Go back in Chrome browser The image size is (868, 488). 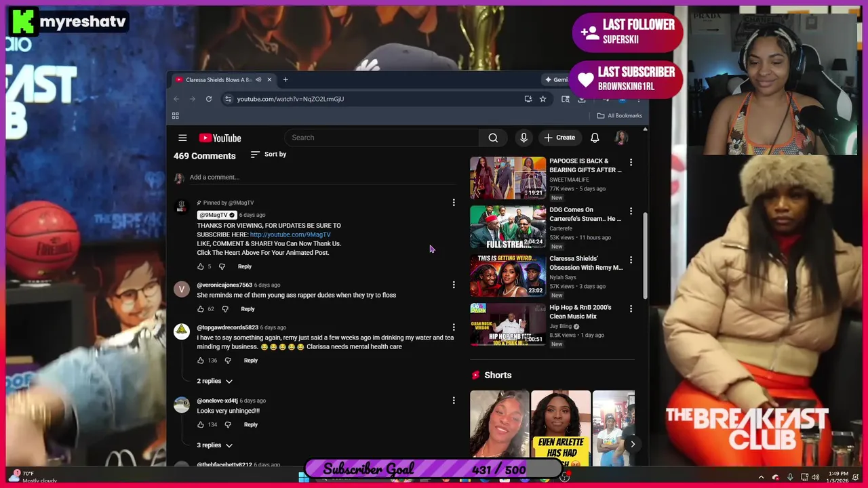pos(176,99)
